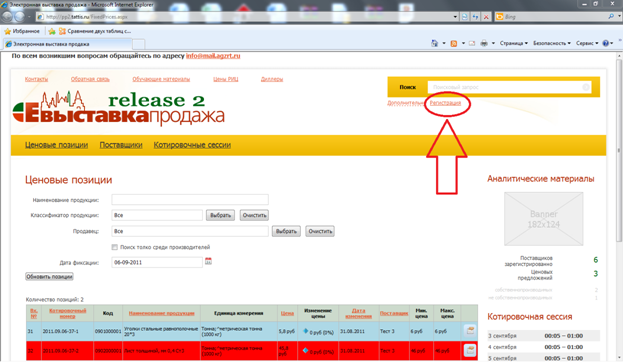Open the Дилеры link
Viewport: 623px width, 362px height.
point(272,79)
